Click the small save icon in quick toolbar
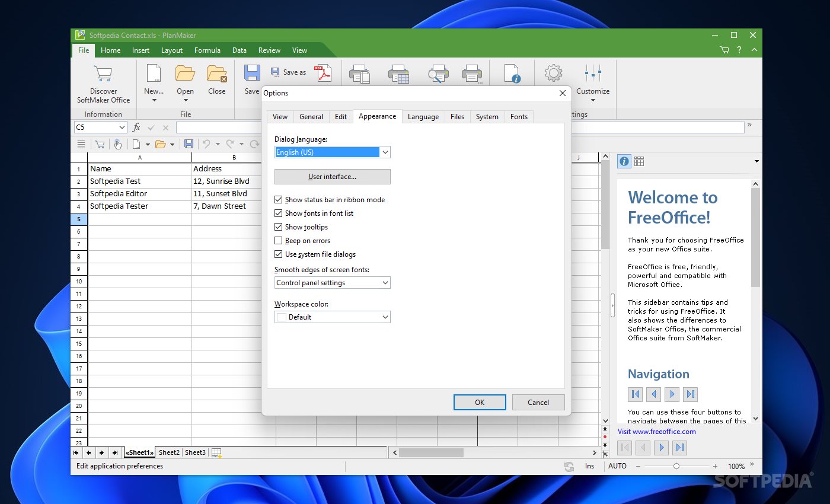Image resolution: width=830 pixels, height=504 pixels. (189, 144)
